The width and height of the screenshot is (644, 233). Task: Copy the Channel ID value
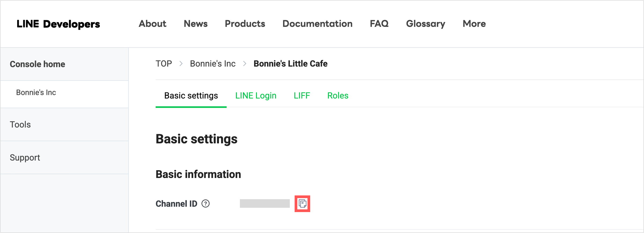pyautogui.click(x=302, y=204)
